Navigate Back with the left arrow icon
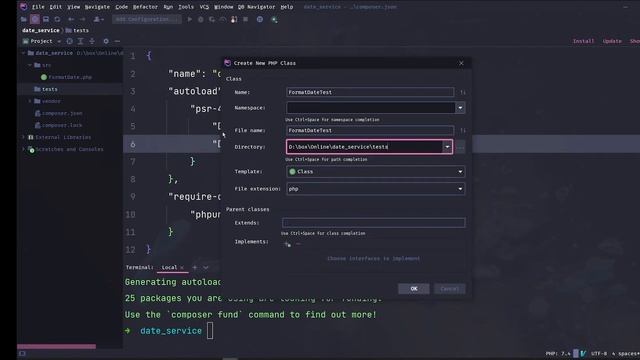Screen dimensions: 640x360 point(71,19)
